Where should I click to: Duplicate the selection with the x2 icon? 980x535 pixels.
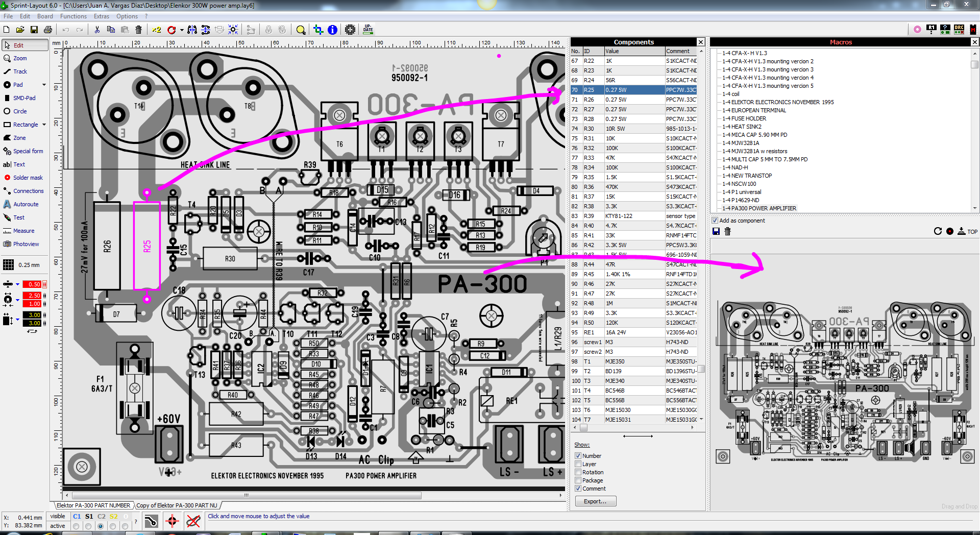157,30
